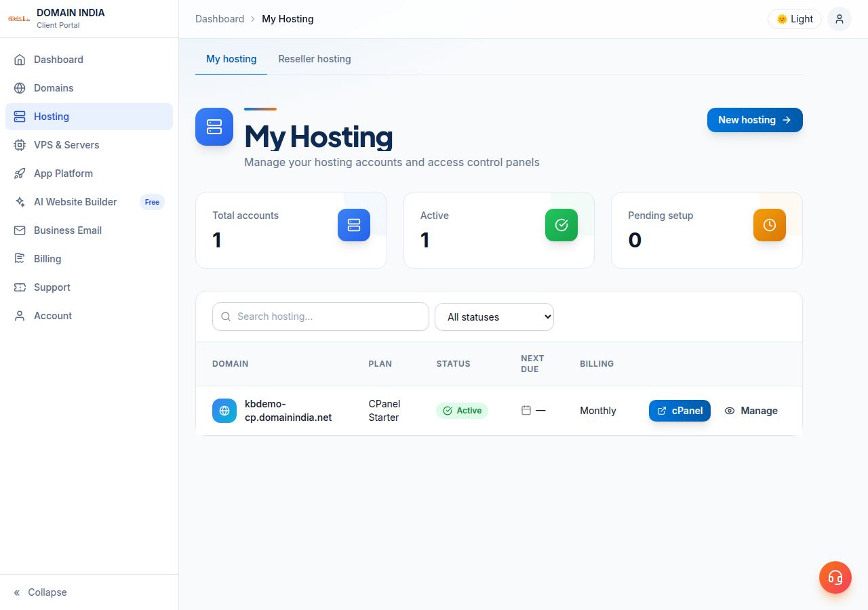
Task: Click the New hosting button
Action: click(x=755, y=120)
